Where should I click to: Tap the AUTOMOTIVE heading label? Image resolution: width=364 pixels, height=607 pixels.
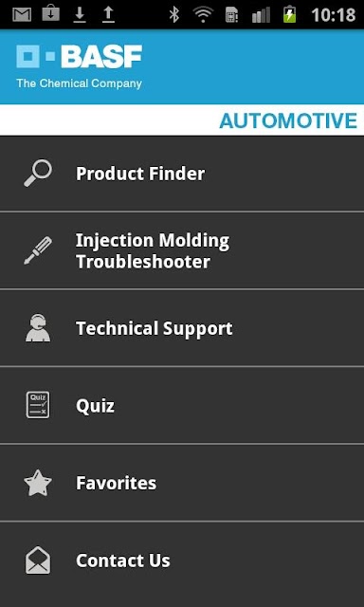pos(288,120)
